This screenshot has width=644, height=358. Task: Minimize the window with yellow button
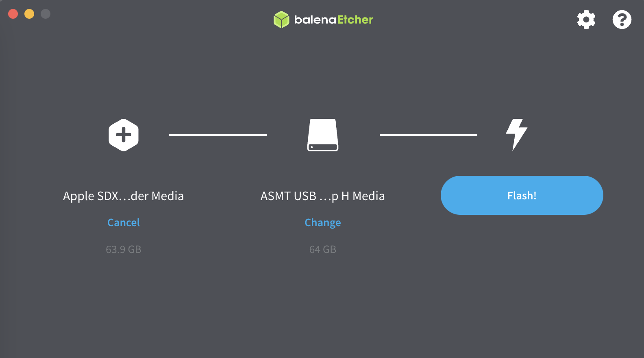(29, 14)
